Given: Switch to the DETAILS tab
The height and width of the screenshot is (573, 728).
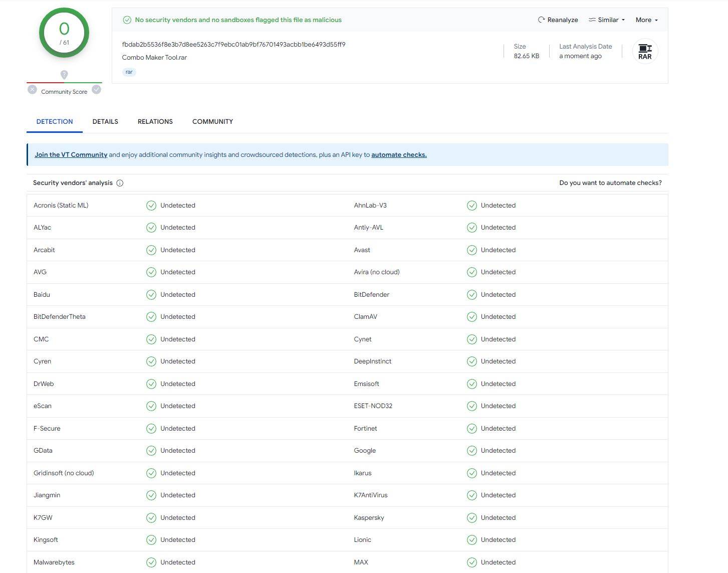Looking at the screenshot, I should click(105, 122).
